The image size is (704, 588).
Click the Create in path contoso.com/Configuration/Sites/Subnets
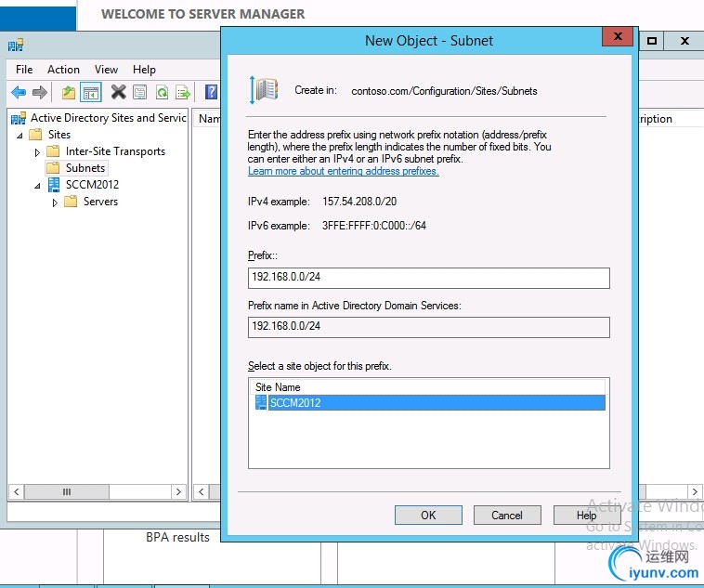(x=444, y=91)
